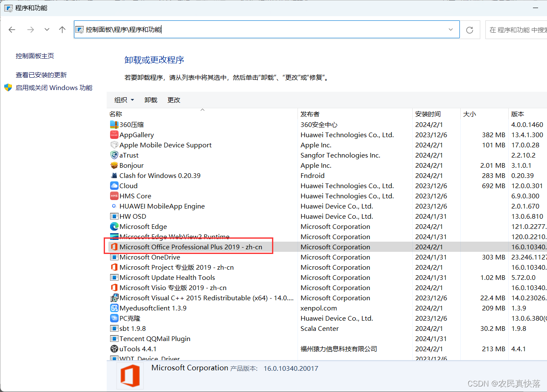The height and width of the screenshot is (392, 547).
Task: Select the Microsoft Edge icon in list
Action: [x=114, y=226]
